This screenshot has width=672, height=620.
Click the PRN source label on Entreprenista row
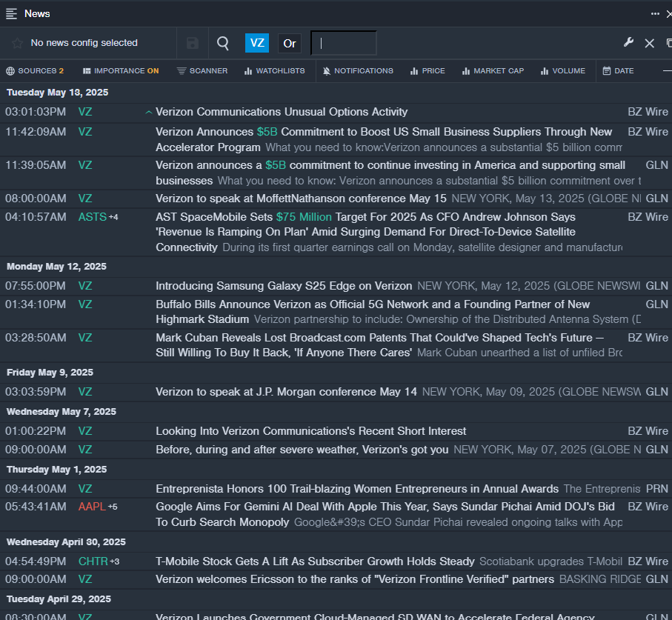tap(657, 489)
